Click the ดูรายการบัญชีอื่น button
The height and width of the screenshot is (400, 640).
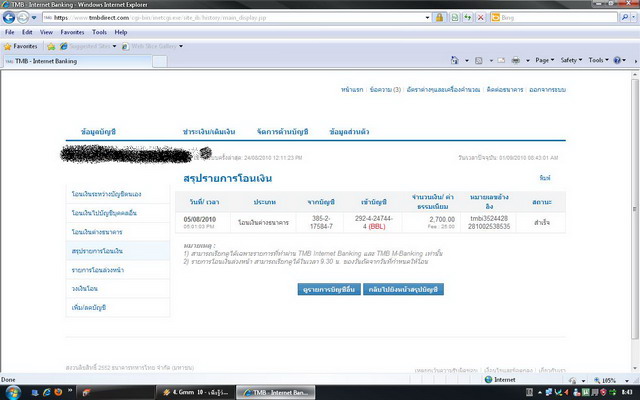pos(328,288)
